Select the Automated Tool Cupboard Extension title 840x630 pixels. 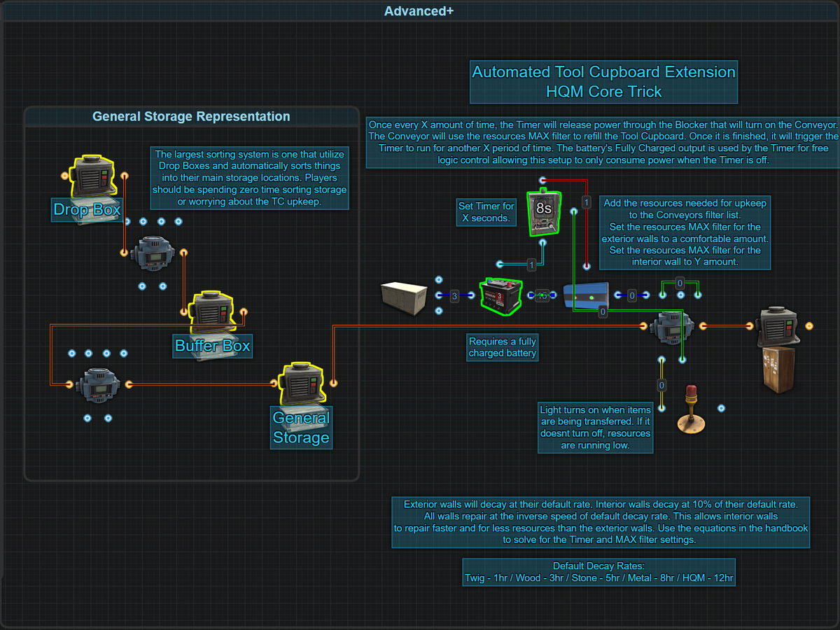[x=604, y=82]
